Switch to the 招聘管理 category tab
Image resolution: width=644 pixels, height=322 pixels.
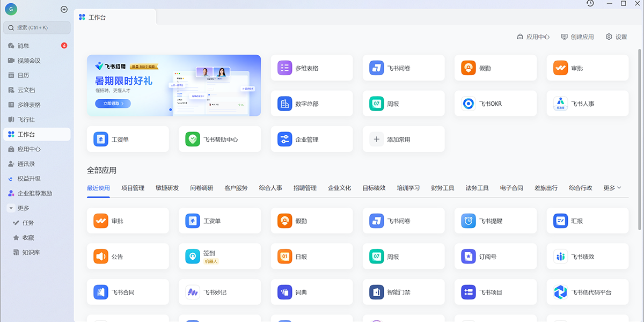point(305,188)
